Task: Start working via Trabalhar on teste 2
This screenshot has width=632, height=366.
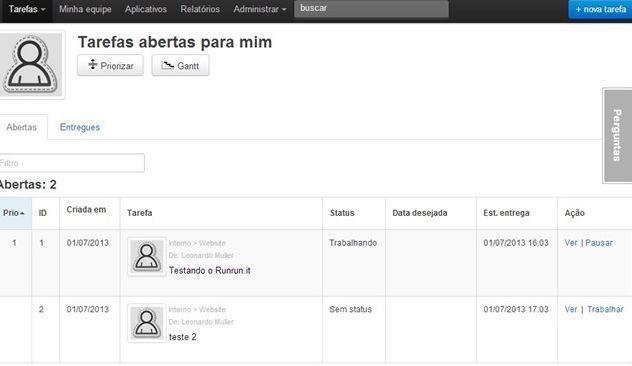Action: tap(605, 309)
